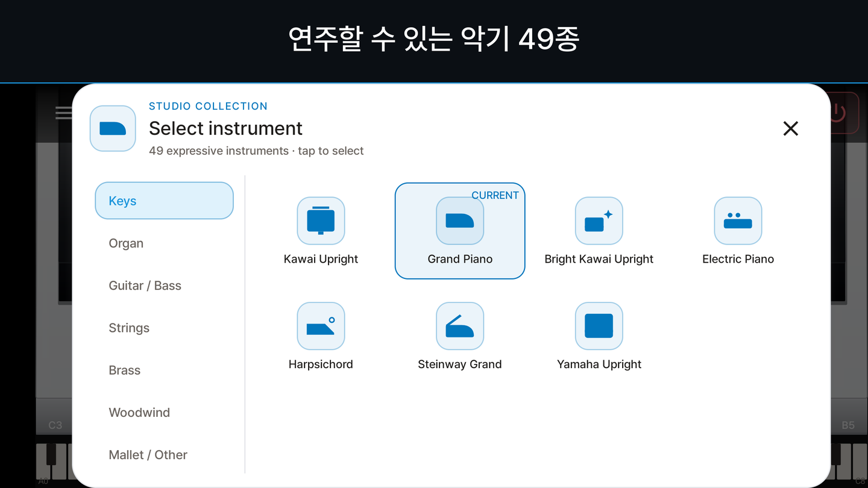Close the Select instrument dialog
Screen dimensions: 868x488
pyautogui.click(x=790, y=128)
